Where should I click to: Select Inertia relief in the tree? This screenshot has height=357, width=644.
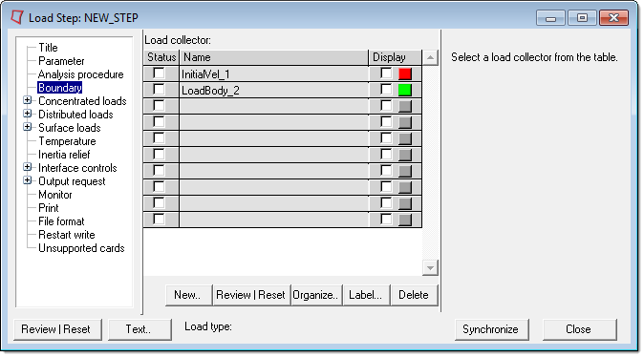[64, 155]
